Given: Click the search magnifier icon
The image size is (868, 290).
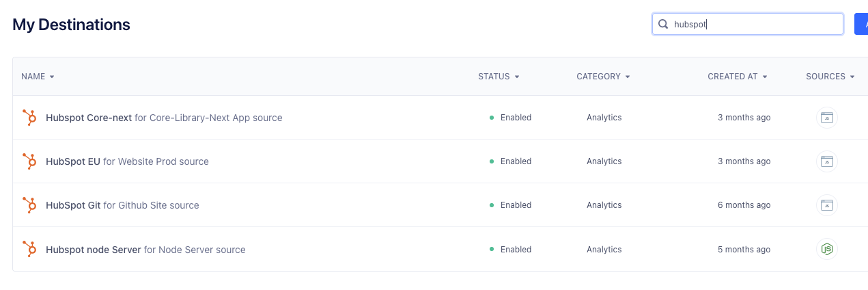Looking at the screenshot, I should (x=662, y=24).
